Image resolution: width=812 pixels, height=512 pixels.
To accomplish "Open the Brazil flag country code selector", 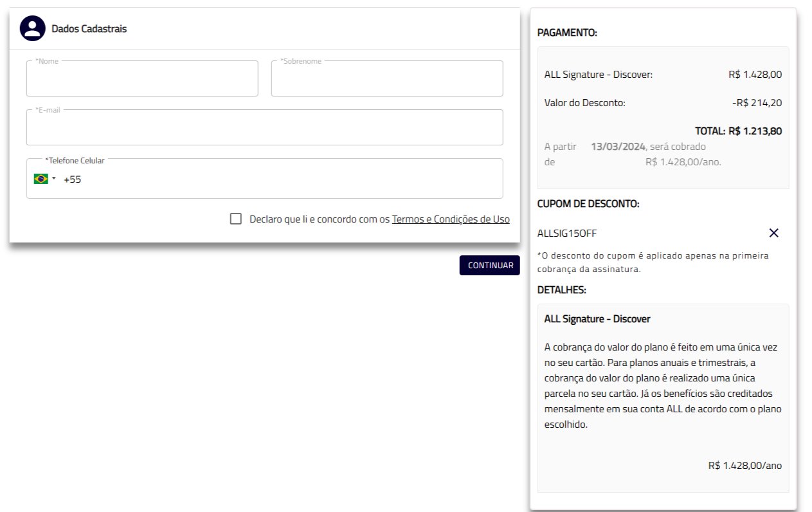I will pos(45,179).
